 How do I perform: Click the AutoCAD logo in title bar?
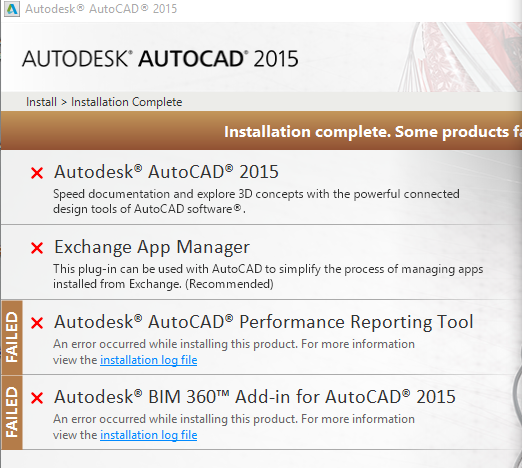coord(12,9)
